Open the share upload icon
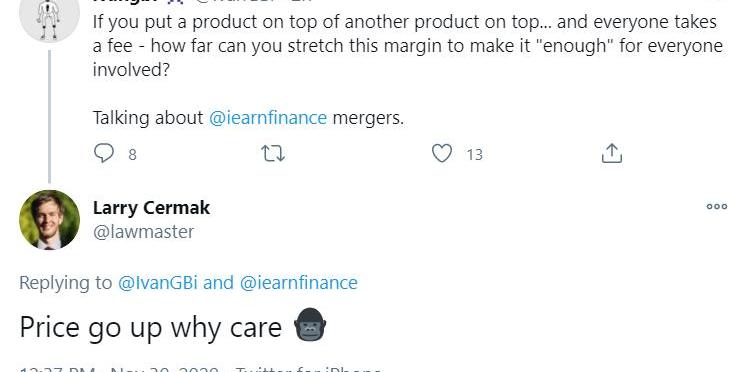Image resolution: width=747 pixels, height=372 pixels. click(612, 153)
